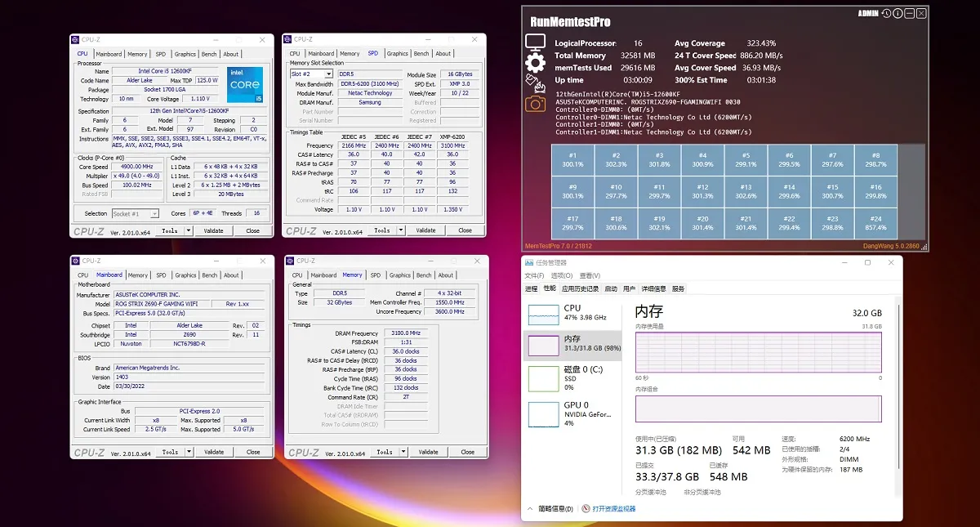Expand the Tools dropdown arrow in CPU-Z SPD window
Viewport: 980px width, 527px height.
pos(402,230)
